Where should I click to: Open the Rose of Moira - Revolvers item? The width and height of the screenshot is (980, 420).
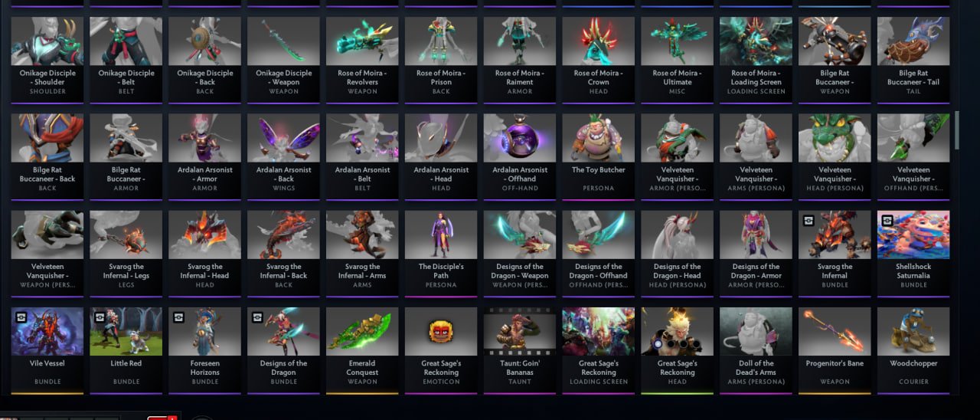tap(362, 58)
